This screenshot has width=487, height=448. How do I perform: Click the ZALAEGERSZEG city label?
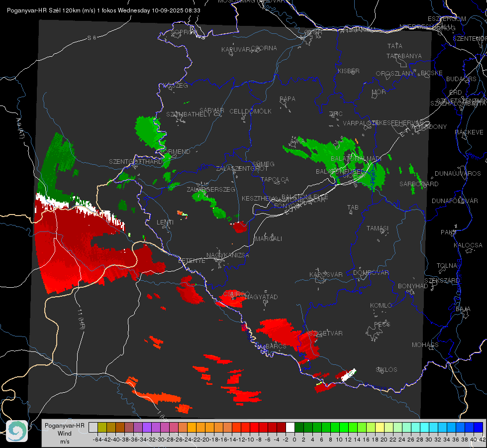211,189
